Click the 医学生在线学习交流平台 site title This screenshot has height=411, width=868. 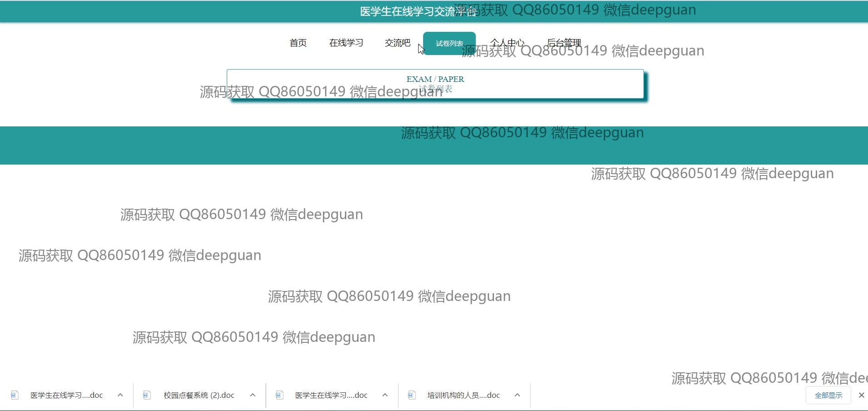tap(418, 11)
